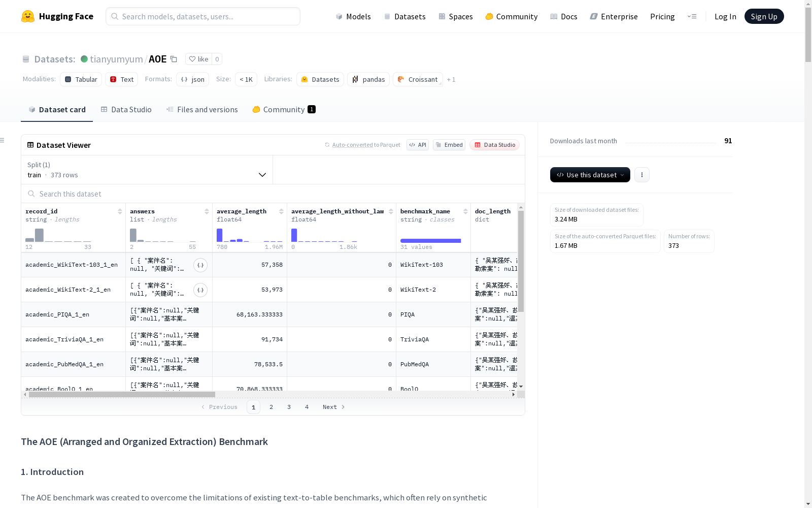Click the Datasets breadcrumb label
812x508 pixels.
pos(55,59)
